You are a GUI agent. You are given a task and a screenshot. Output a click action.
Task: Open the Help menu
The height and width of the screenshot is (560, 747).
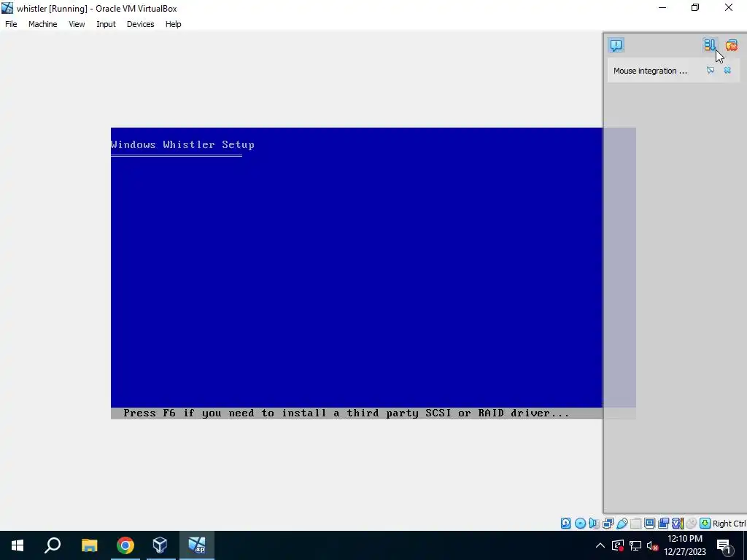173,24
